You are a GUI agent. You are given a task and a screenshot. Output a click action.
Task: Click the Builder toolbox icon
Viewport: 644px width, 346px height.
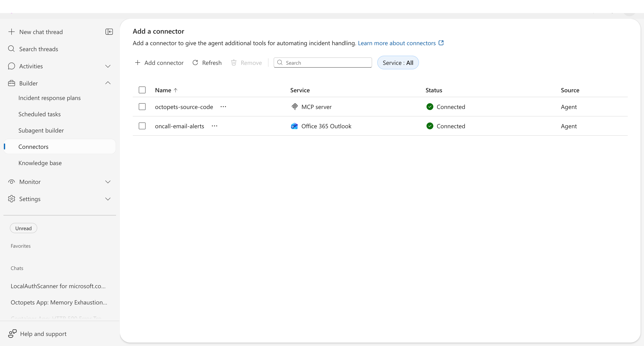(12, 83)
